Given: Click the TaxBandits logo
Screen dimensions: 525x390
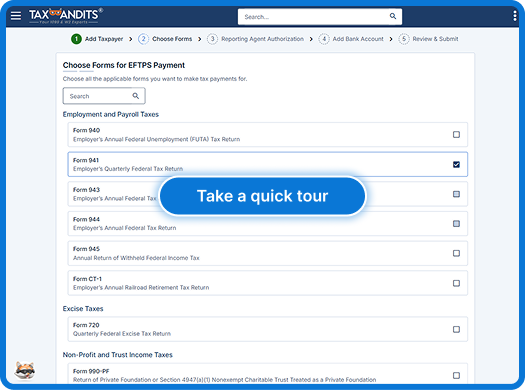Looking at the screenshot, I should point(66,16).
